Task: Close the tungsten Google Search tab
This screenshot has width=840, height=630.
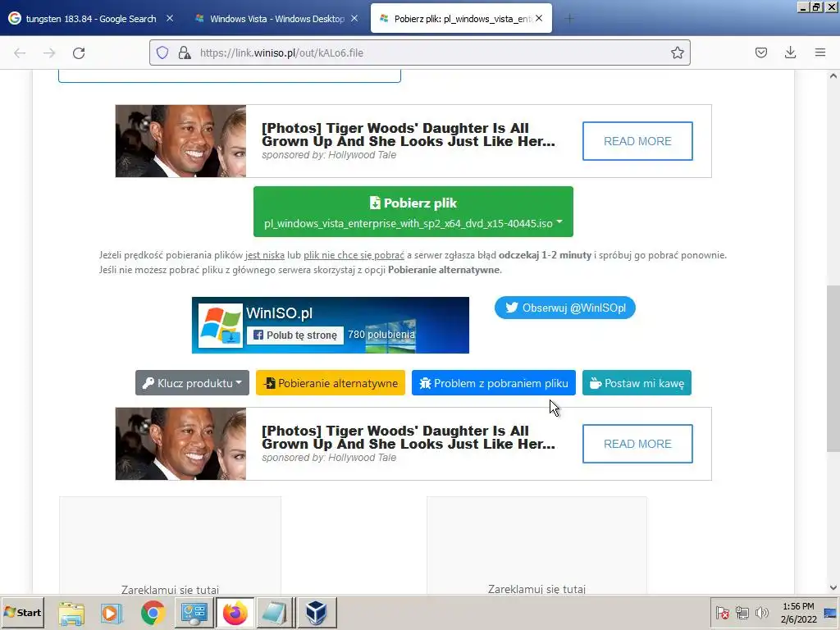Action: (170, 18)
